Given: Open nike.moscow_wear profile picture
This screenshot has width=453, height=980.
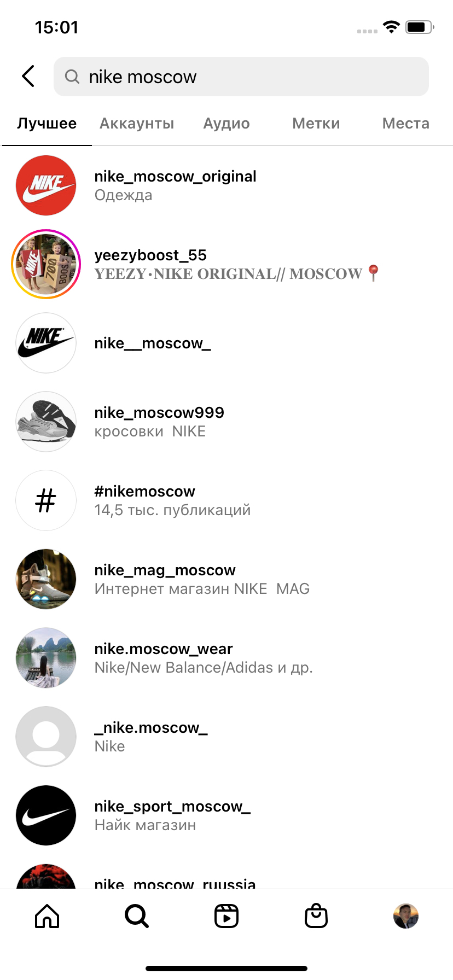Looking at the screenshot, I should 46,658.
